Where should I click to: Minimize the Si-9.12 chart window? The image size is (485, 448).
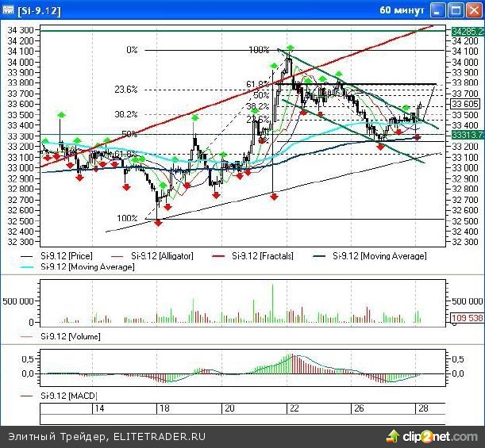pyautogui.click(x=437, y=10)
